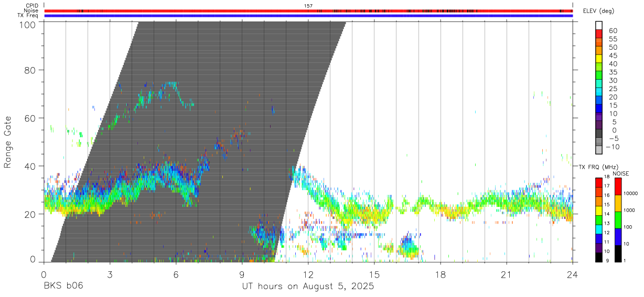Click the ELEV color bar label −10
Screen dimensions: 644x297
(612, 147)
